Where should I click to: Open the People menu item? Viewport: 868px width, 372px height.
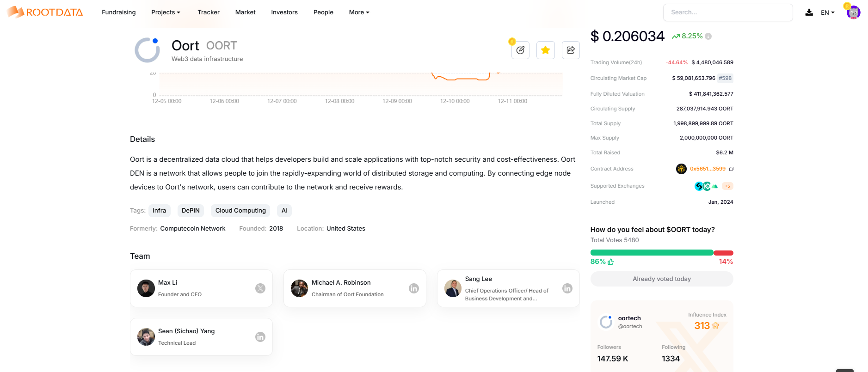coord(323,12)
